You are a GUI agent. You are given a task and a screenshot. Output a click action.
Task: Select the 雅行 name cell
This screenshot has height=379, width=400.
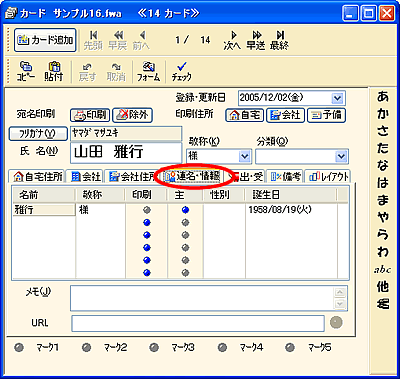(x=44, y=210)
